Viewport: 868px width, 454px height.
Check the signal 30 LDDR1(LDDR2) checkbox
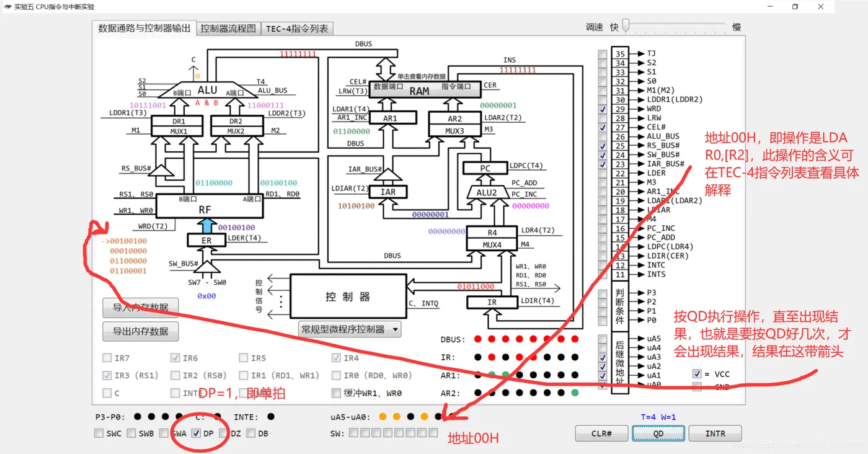pyautogui.click(x=603, y=100)
